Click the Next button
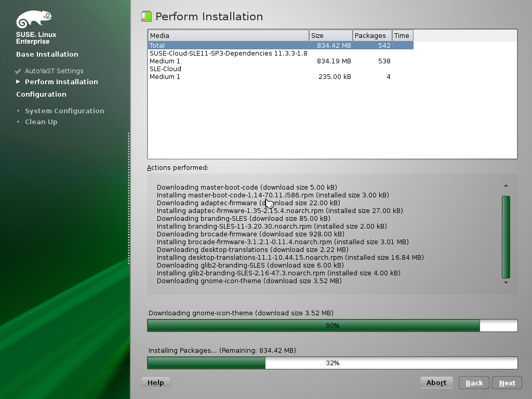This screenshot has height=399, width=532. (507, 383)
